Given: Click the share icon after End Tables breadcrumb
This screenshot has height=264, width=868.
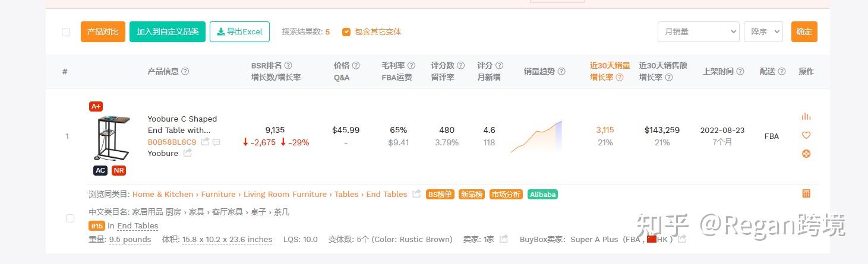Looking at the screenshot, I should 416,194.
